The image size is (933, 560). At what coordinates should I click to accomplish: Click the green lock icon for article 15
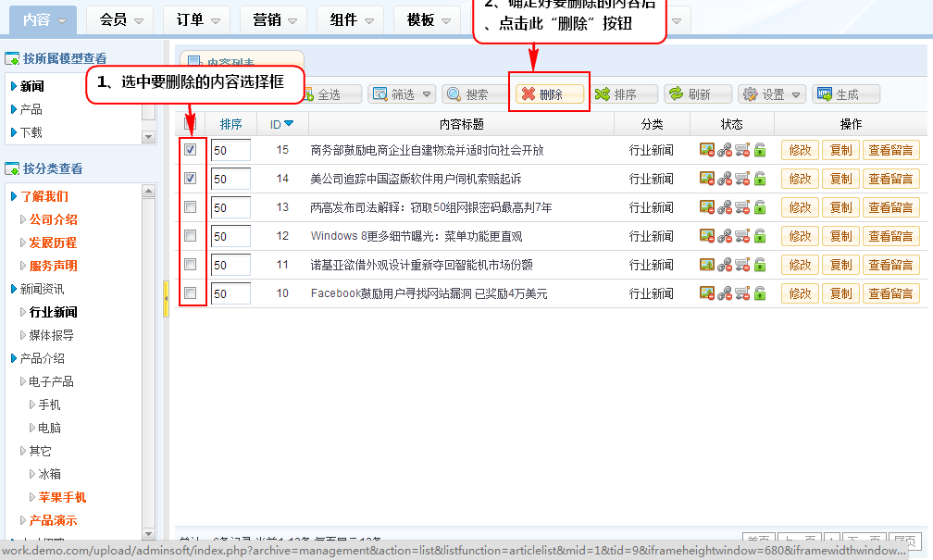point(760,150)
